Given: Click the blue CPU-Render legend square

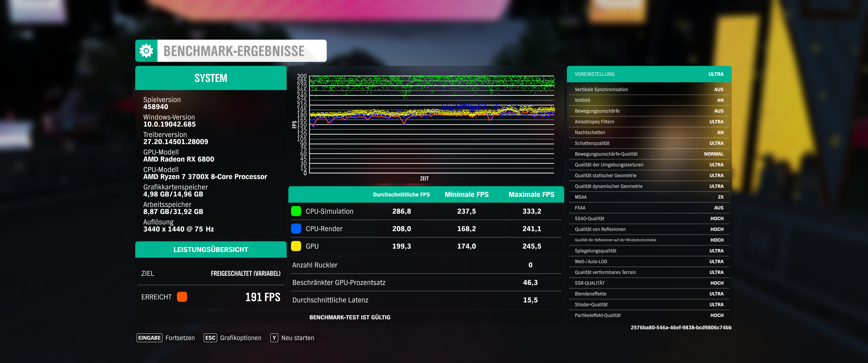Looking at the screenshot, I should coord(296,229).
